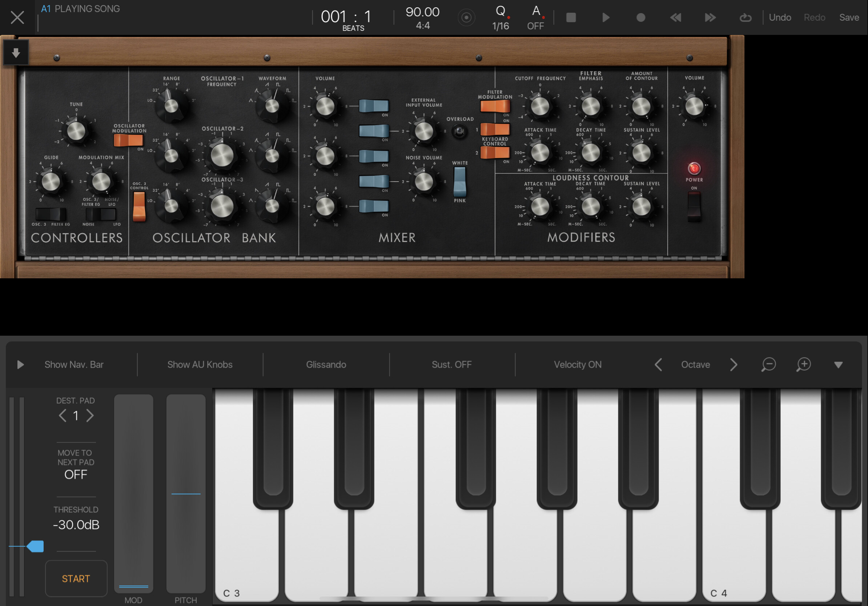
Task: Start recording with the Record button
Action: coord(640,17)
